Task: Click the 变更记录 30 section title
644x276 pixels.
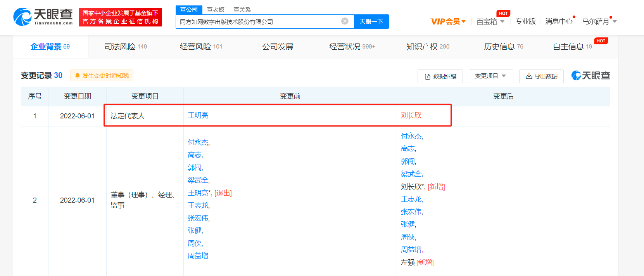Action: click(41, 75)
